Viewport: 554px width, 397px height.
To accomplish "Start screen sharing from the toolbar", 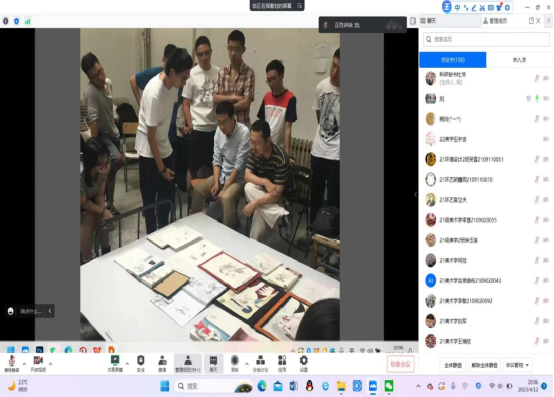I will pos(115,364).
